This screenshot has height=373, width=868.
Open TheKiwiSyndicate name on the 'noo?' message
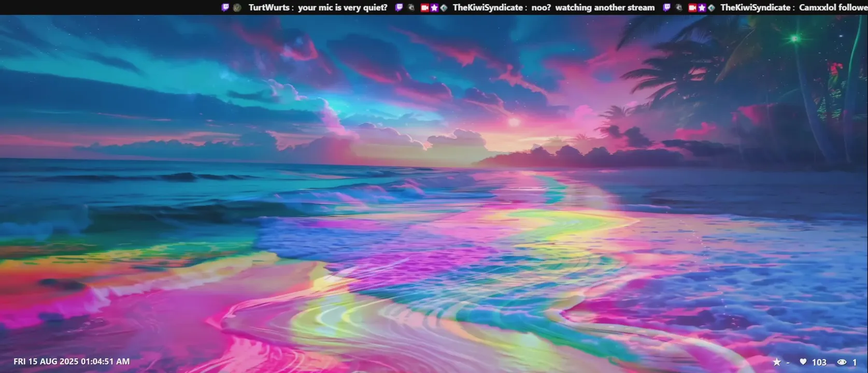(488, 7)
